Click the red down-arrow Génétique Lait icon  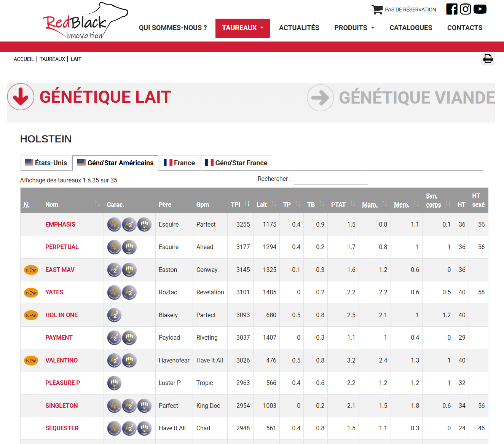tap(21, 97)
